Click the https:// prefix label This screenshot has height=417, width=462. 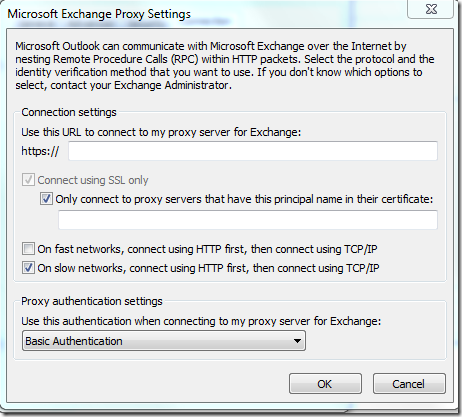[40, 151]
